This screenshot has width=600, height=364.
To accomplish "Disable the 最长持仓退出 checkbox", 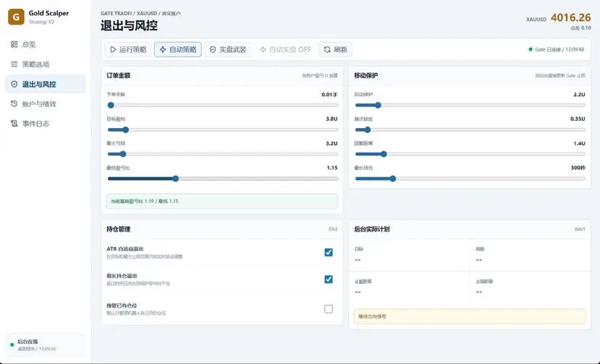I will (329, 279).
